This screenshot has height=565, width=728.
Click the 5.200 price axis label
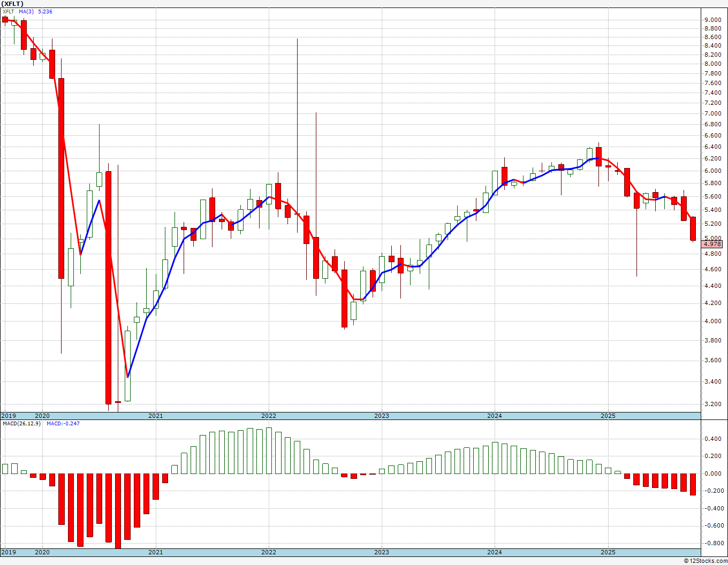pos(712,224)
